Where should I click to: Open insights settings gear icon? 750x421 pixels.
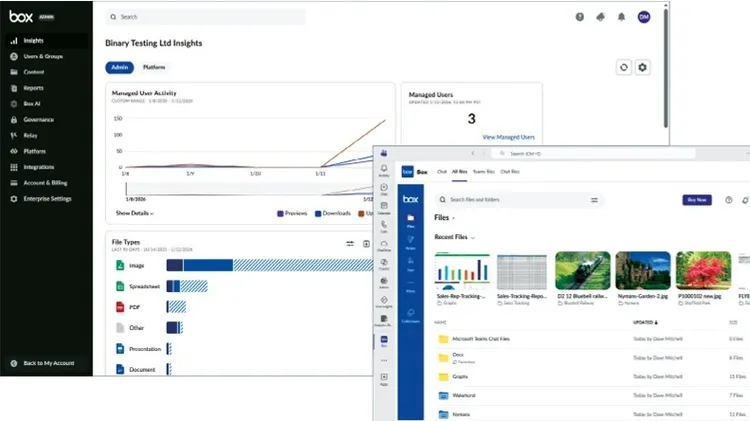(x=642, y=67)
